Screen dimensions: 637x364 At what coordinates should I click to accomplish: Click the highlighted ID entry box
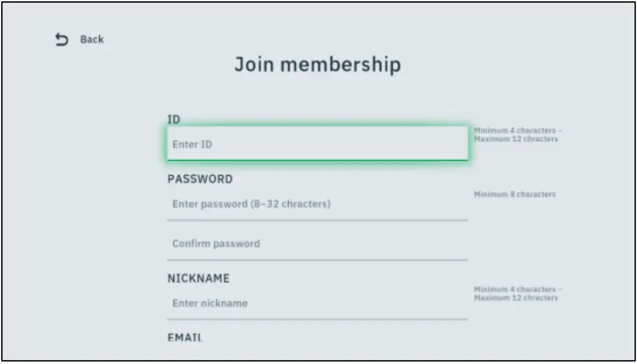tap(317, 143)
